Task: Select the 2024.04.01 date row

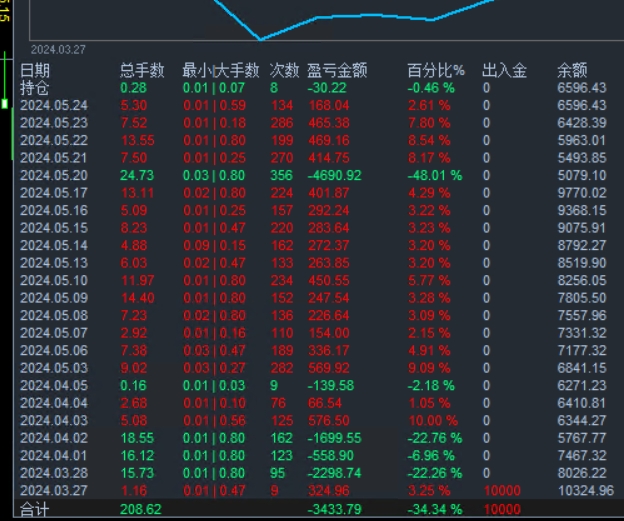Action: coord(54,456)
